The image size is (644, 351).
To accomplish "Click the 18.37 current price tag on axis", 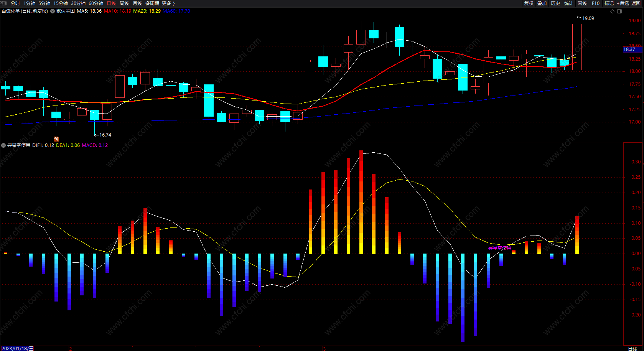I will 633,49.
